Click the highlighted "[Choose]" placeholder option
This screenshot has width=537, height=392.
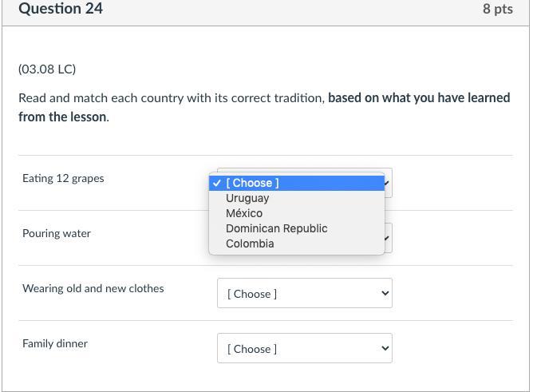[252, 183]
